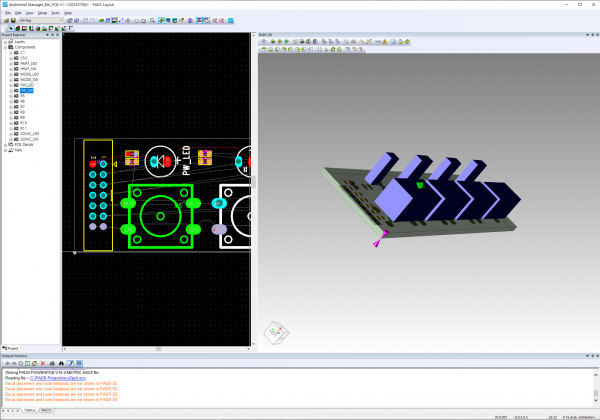The height and width of the screenshot is (420, 600).
Task: Open the File menu
Action: (x=7, y=13)
